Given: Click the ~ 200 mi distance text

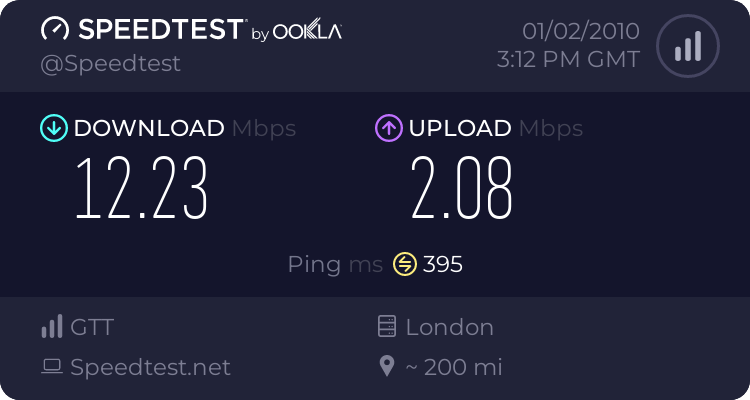Looking at the screenshot, I should [452, 367].
